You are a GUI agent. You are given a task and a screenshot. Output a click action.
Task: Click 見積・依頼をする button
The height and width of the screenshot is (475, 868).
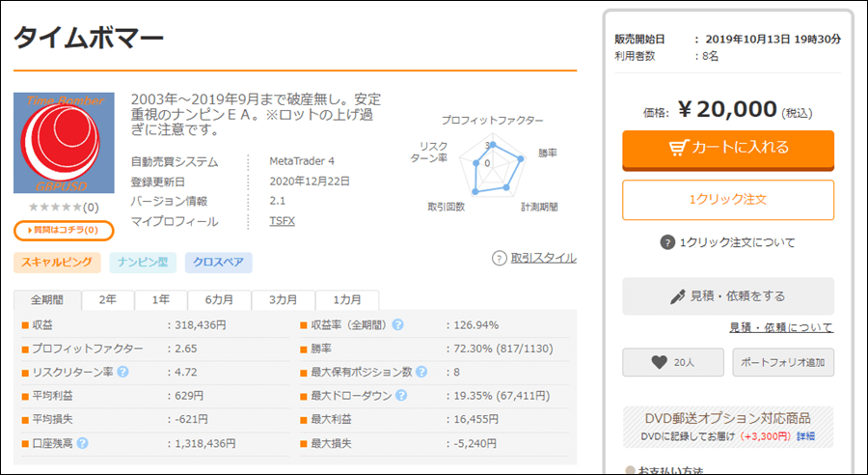click(728, 296)
